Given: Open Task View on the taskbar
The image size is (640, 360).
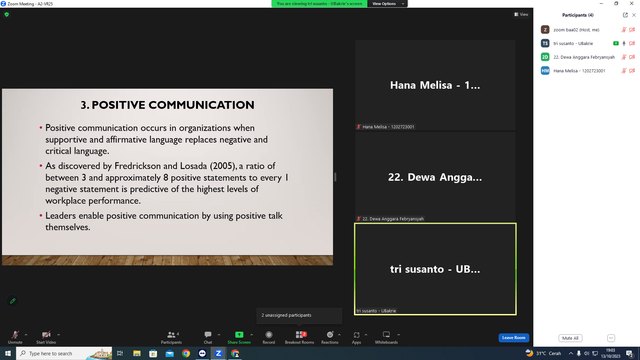Looking at the screenshot, I should (x=120, y=353).
